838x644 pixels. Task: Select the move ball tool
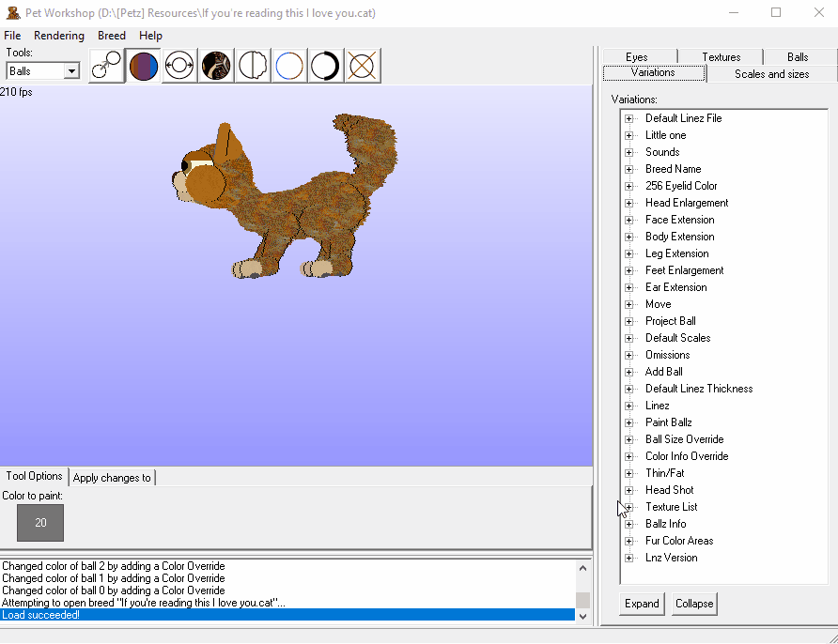(106, 66)
